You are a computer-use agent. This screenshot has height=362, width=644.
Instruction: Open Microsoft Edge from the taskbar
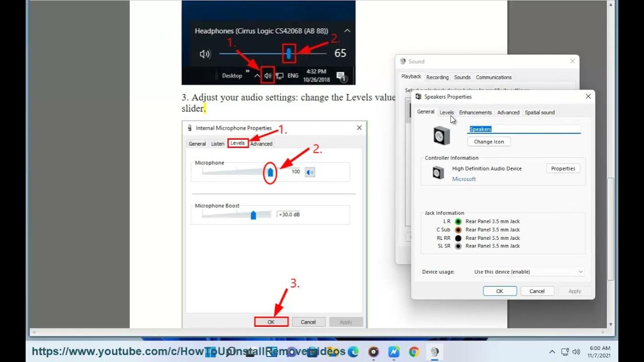354,351
